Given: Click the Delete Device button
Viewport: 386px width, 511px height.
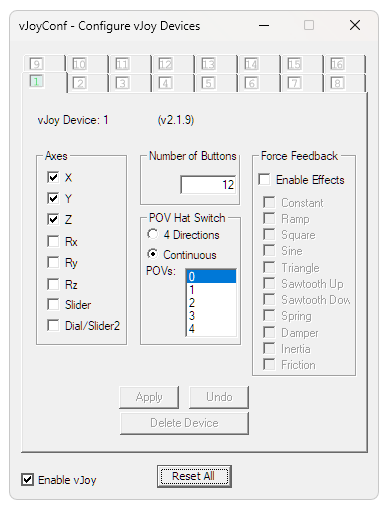Looking at the screenshot, I should coord(184,423).
